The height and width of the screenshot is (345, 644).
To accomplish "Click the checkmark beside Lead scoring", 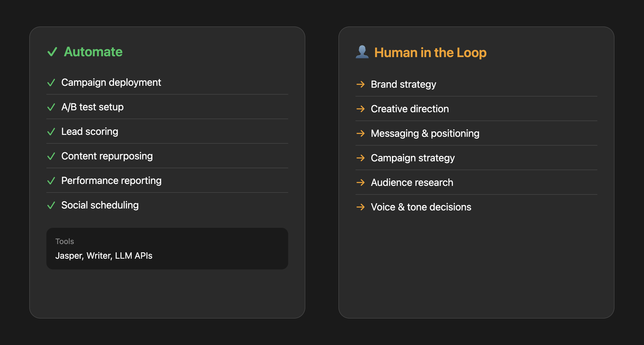I will click(x=51, y=132).
